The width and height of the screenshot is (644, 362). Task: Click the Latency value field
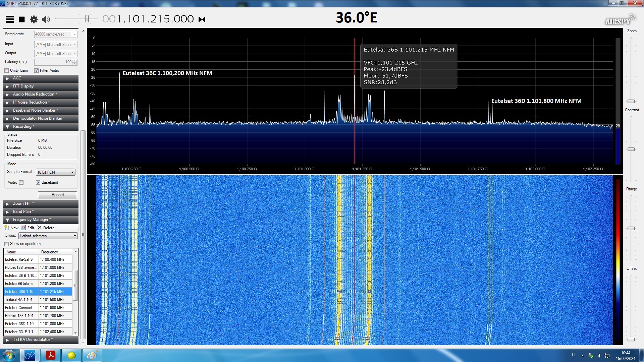point(53,62)
